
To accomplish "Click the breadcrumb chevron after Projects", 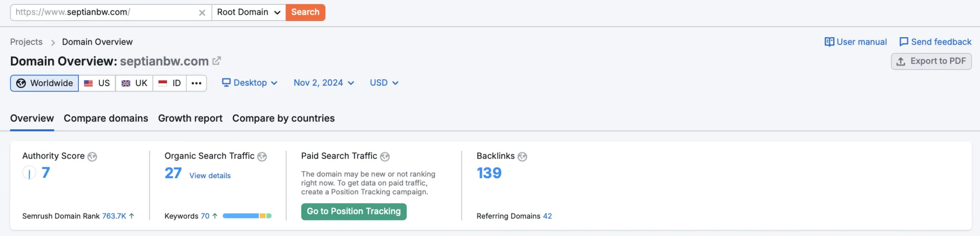I will tap(53, 43).
